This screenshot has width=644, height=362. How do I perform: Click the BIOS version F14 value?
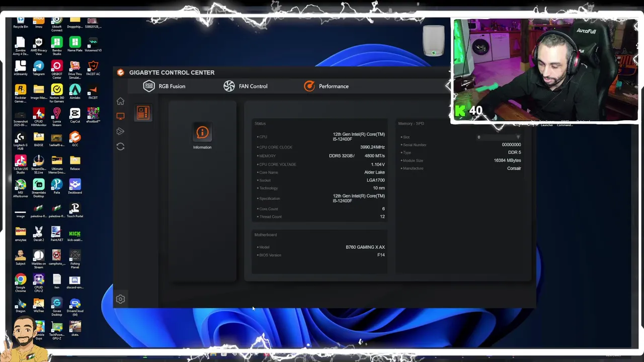[x=381, y=255]
